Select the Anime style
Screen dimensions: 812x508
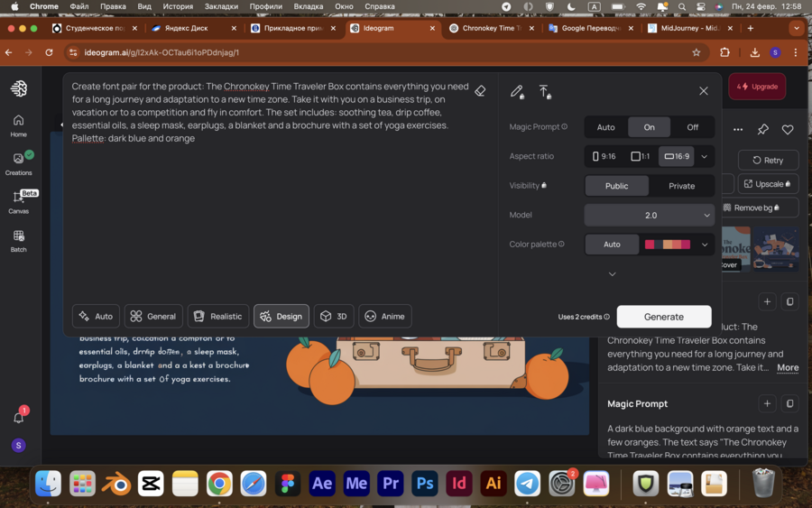coord(384,316)
